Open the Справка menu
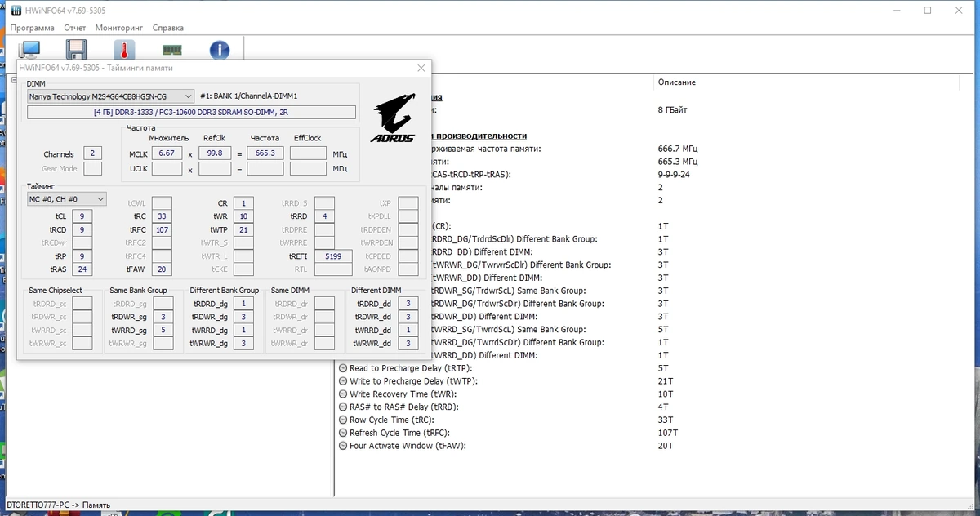The width and height of the screenshot is (980, 516). click(168, 28)
